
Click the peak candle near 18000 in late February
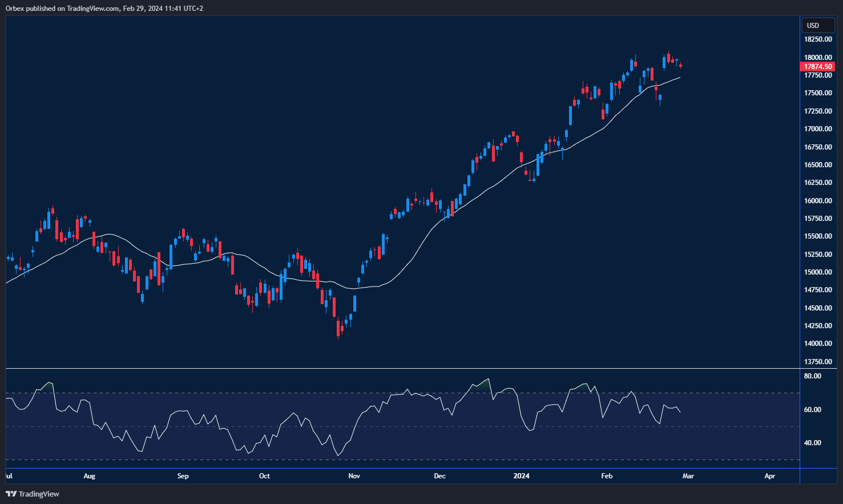coord(668,57)
